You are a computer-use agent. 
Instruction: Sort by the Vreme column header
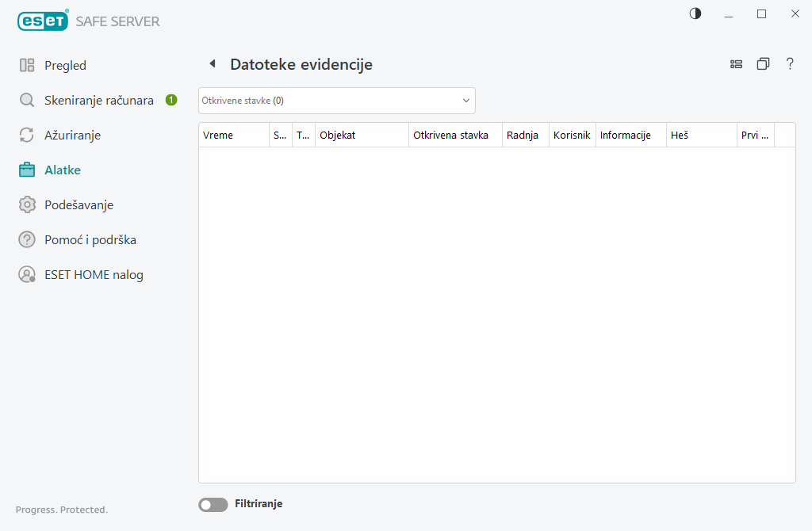point(233,136)
